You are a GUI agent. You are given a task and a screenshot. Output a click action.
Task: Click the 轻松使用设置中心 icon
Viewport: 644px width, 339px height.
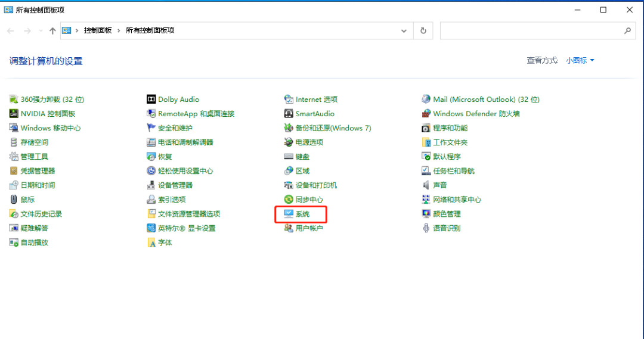point(151,171)
